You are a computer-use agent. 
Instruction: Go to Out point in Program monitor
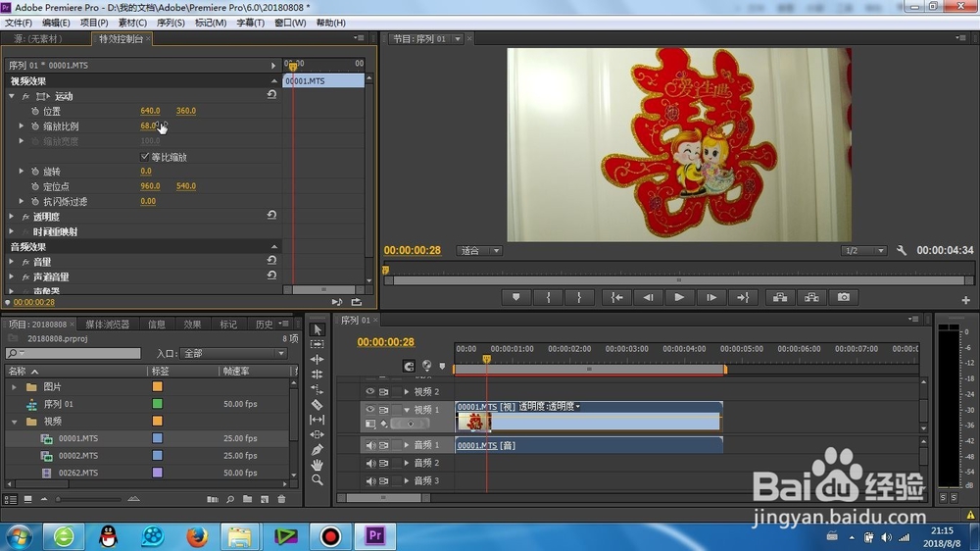tap(743, 298)
